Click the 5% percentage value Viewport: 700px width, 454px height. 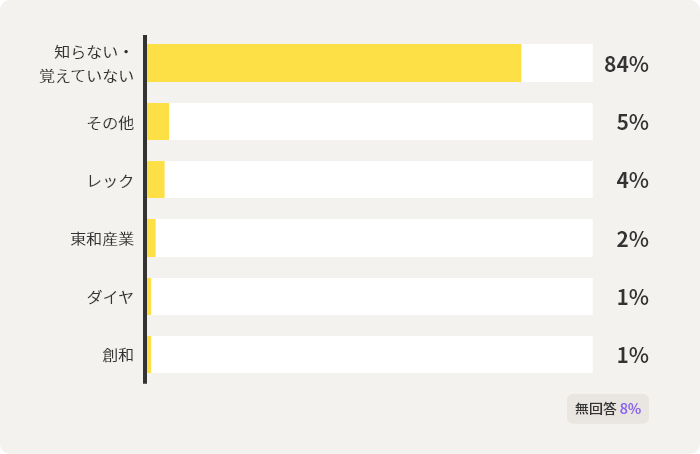pos(633,122)
